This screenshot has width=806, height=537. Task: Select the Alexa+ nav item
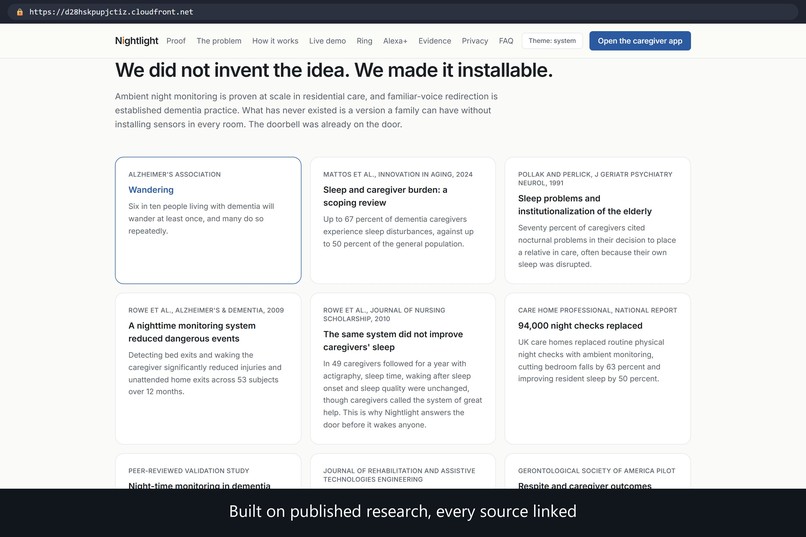point(395,41)
